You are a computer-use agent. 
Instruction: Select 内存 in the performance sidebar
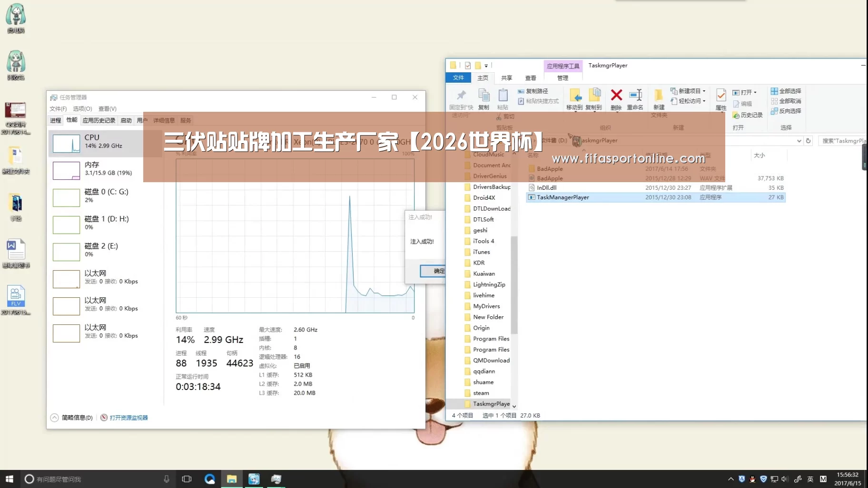click(x=105, y=169)
